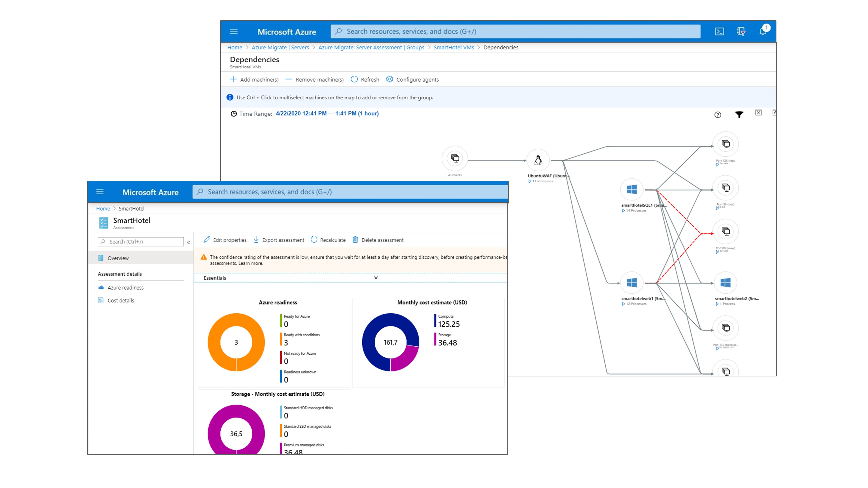
Task: Open the filter funnel icon on map
Action: pyautogui.click(x=739, y=115)
